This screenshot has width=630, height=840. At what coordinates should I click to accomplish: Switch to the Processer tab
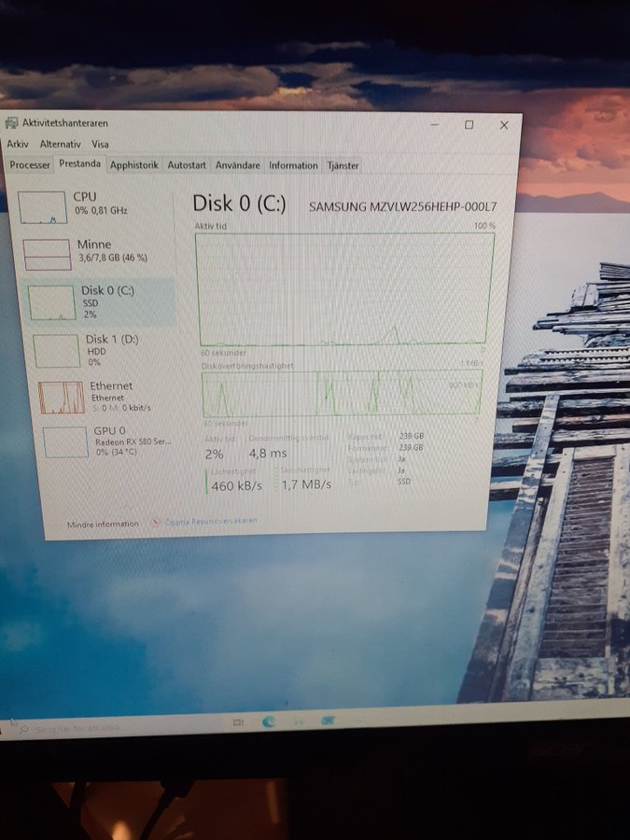30,165
